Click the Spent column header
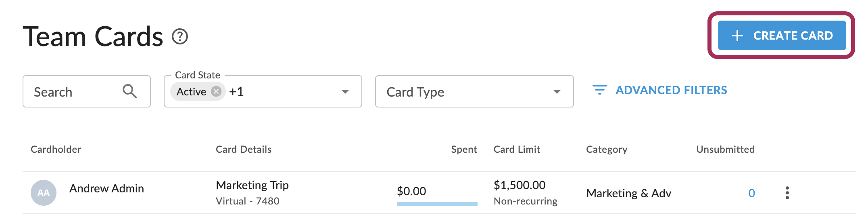This screenshot has width=868, height=215. [464, 150]
